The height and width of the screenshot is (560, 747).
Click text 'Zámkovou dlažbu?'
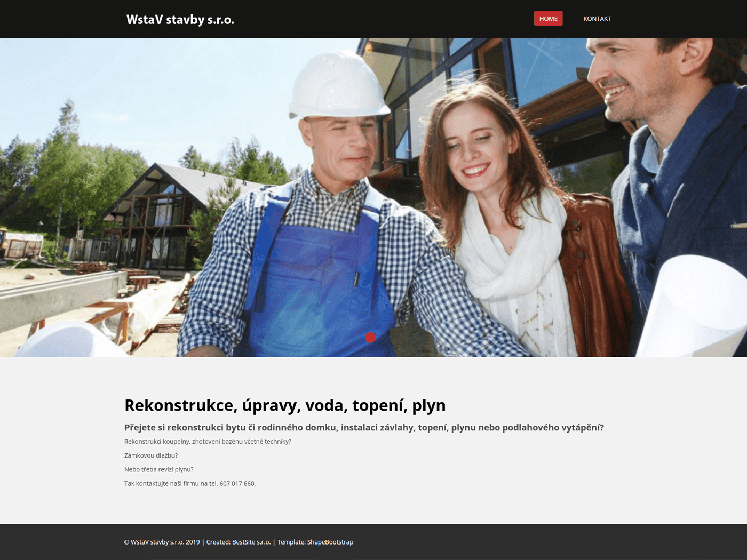151,455
